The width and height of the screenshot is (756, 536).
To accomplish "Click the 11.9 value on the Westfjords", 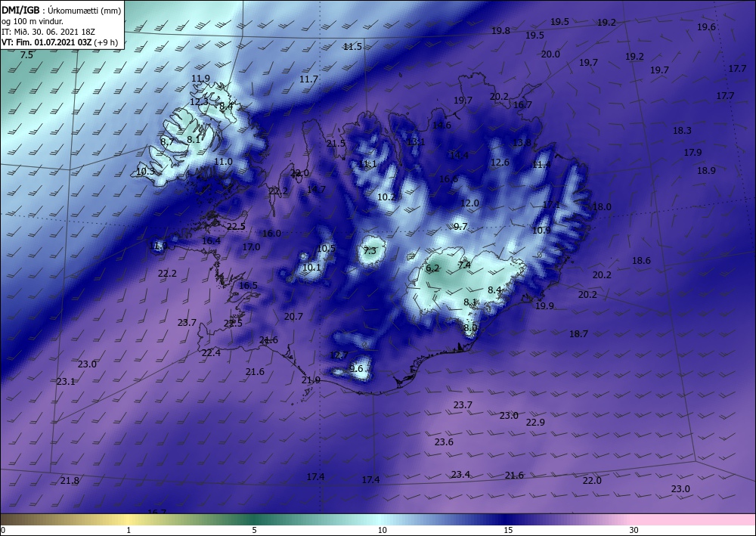I will point(200,78).
